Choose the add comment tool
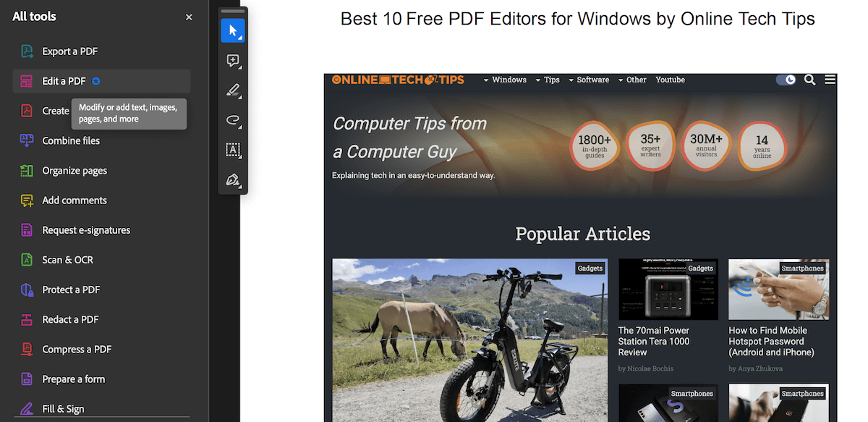This screenshot has width=868, height=422. pos(233,61)
